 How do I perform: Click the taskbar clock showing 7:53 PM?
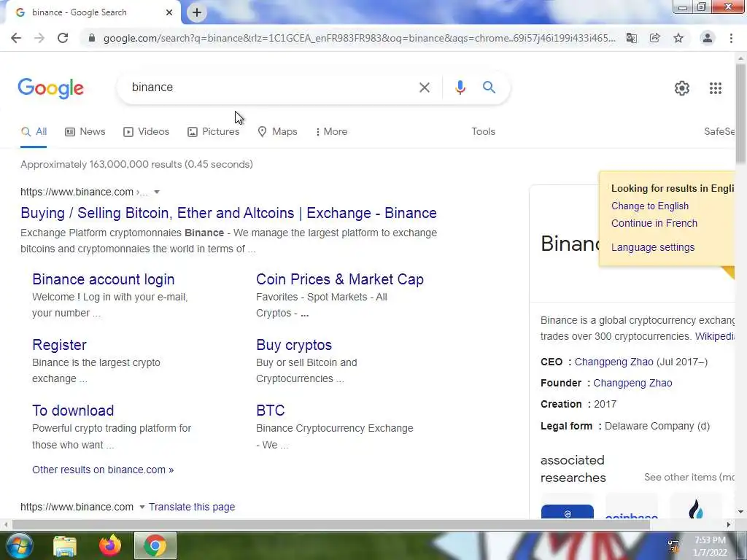pos(710,545)
